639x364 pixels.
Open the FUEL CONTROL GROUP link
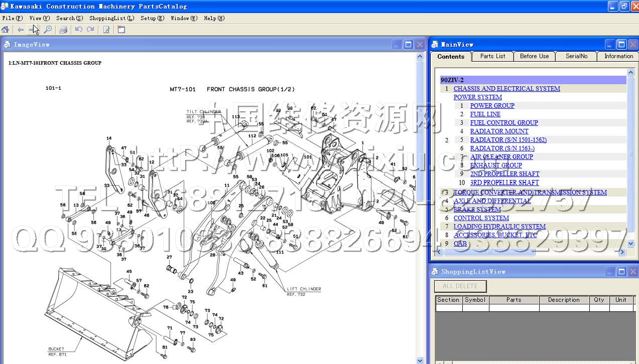click(x=503, y=123)
